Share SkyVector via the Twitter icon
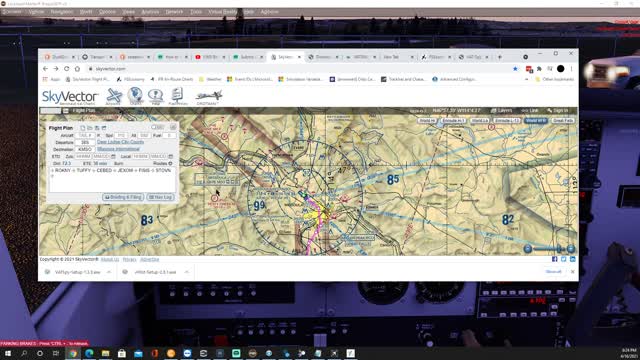This screenshot has width=640, height=360. [563, 259]
